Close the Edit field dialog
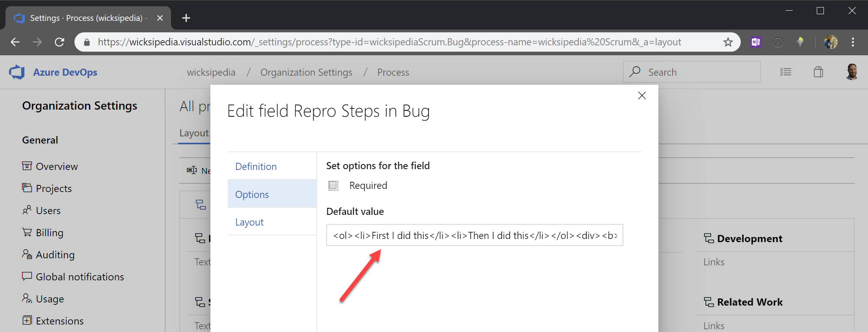 pyautogui.click(x=642, y=95)
